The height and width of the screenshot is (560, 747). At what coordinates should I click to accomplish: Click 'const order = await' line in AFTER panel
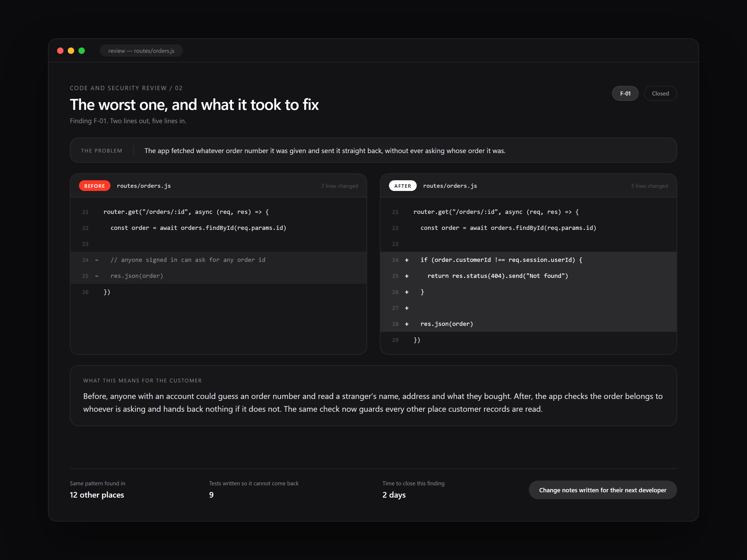pos(508,228)
